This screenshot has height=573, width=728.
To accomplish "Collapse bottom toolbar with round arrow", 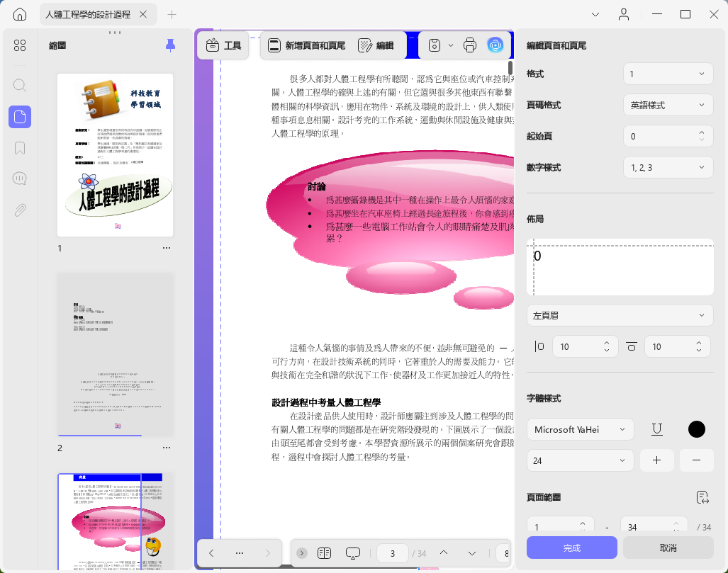I will (x=302, y=553).
